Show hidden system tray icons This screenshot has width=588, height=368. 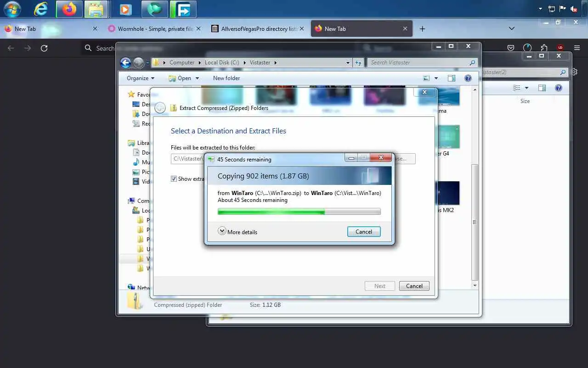click(540, 9)
